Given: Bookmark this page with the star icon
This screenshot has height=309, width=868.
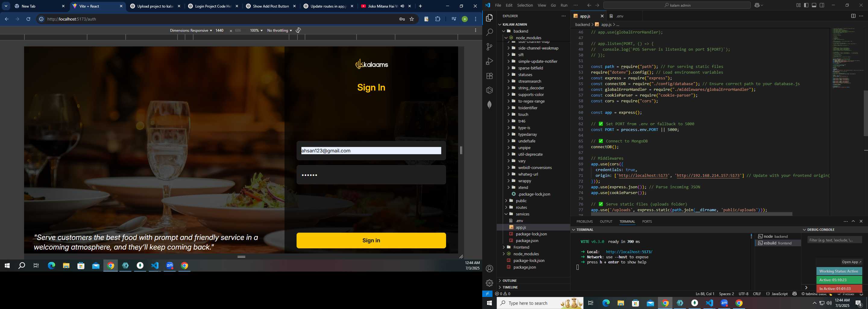Looking at the screenshot, I should point(411,19).
